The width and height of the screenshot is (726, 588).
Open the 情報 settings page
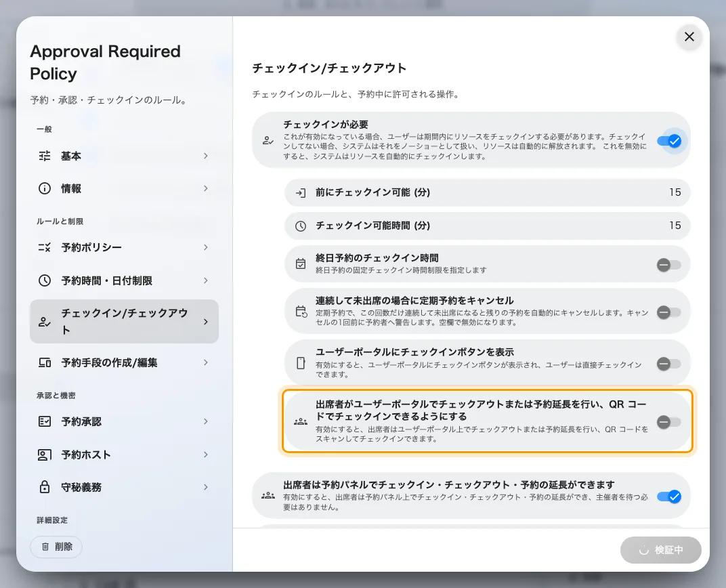pos(124,188)
